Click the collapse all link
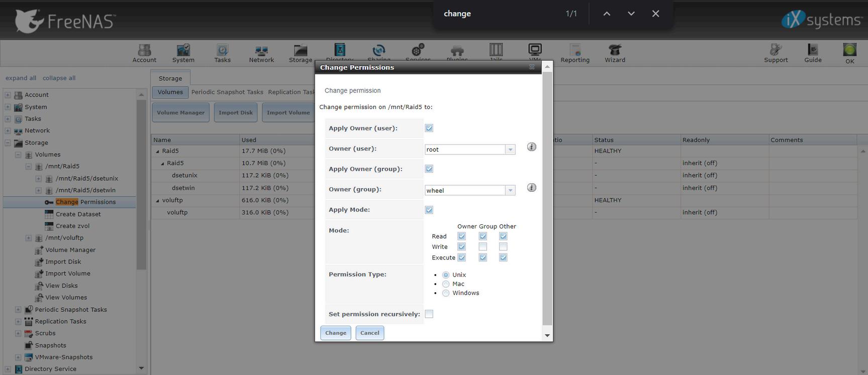The height and width of the screenshot is (375, 868). coord(59,78)
